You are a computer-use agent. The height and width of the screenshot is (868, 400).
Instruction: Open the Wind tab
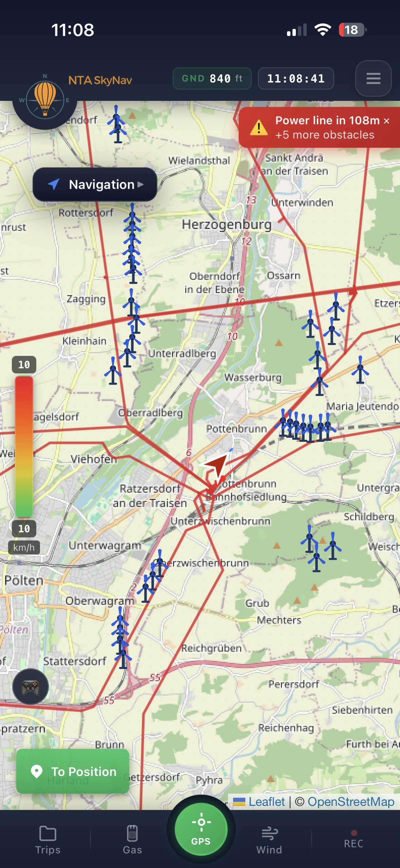[269, 839]
